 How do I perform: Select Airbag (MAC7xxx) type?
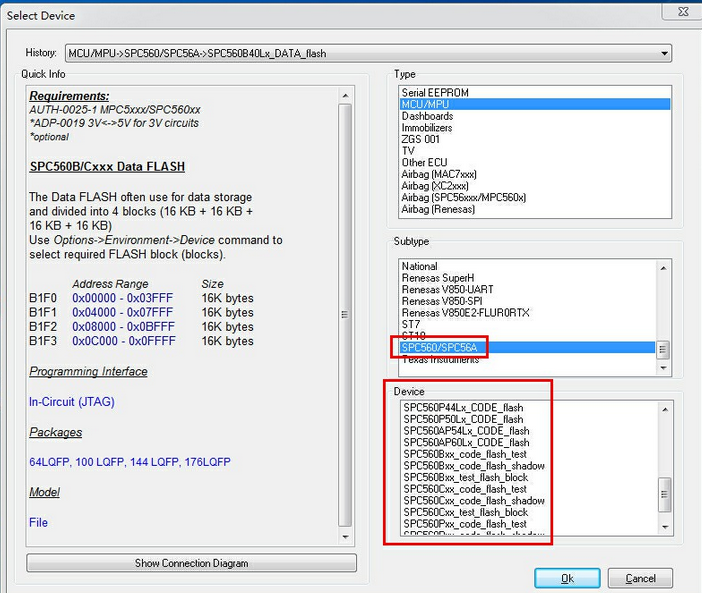[535, 174]
